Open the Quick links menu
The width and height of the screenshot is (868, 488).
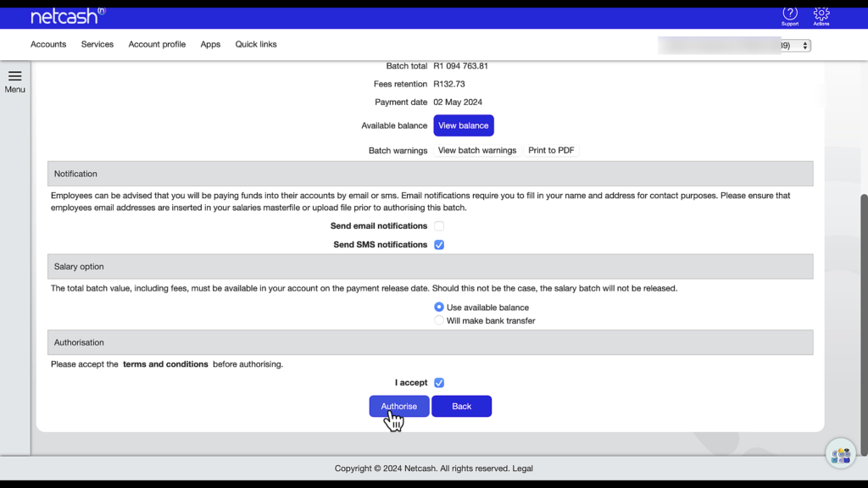(x=256, y=44)
